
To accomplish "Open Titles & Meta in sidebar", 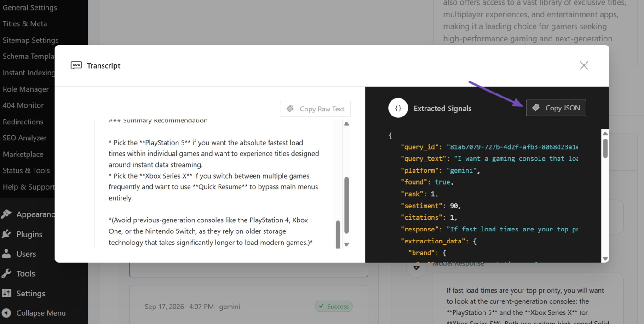I will [25, 23].
